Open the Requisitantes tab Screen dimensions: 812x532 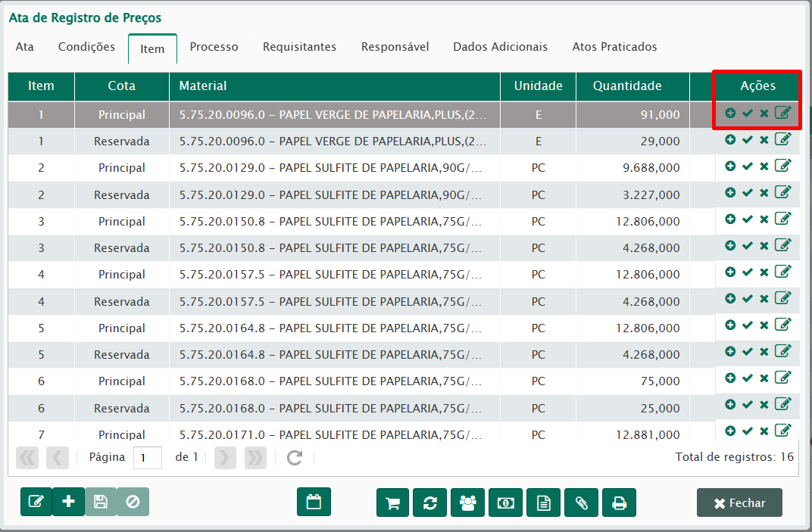299,47
